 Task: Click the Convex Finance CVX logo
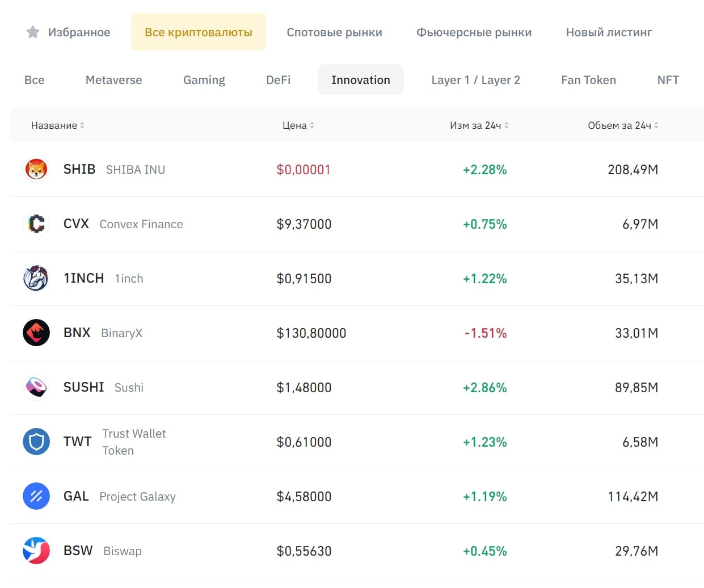pyautogui.click(x=36, y=224)
